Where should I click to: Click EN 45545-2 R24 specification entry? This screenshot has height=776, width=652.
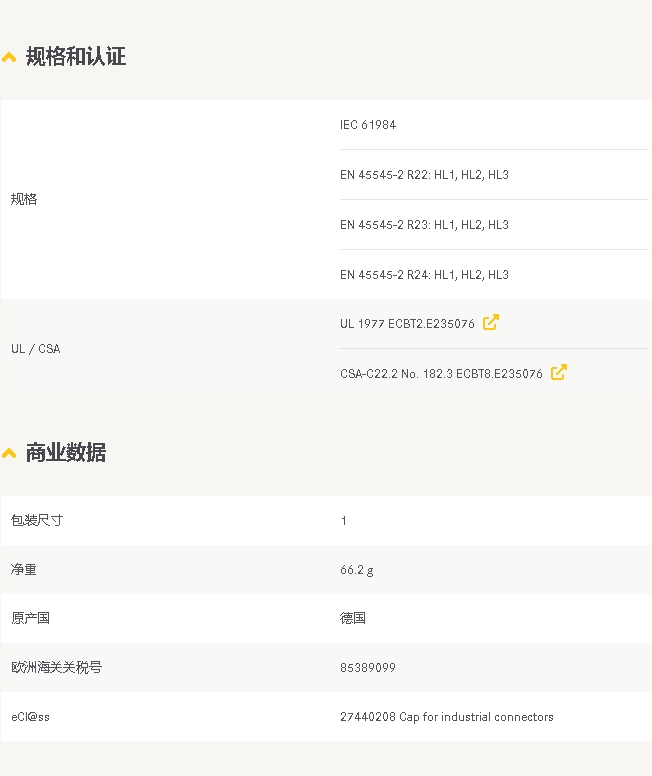click(x=424, y=275)
